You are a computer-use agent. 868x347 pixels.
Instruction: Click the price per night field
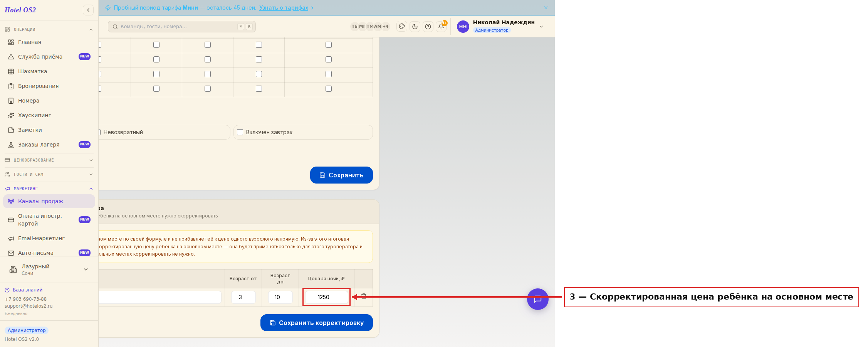pyautogui.click(x=326, y=297)
